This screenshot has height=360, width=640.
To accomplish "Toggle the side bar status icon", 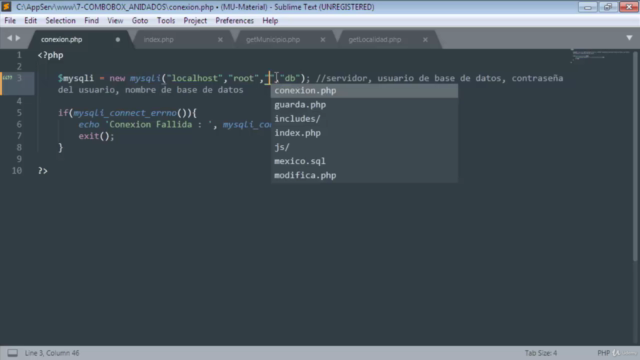I will [13, 353].
